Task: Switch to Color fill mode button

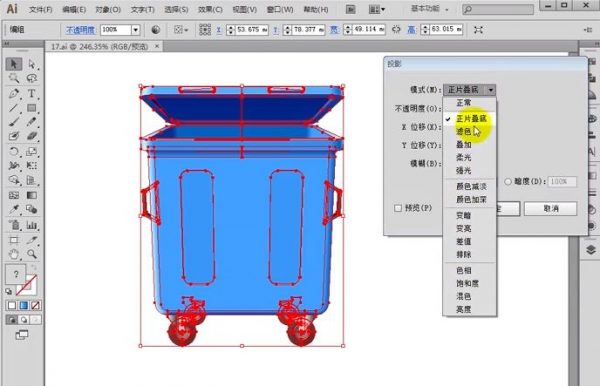Action: pos(11,305)
